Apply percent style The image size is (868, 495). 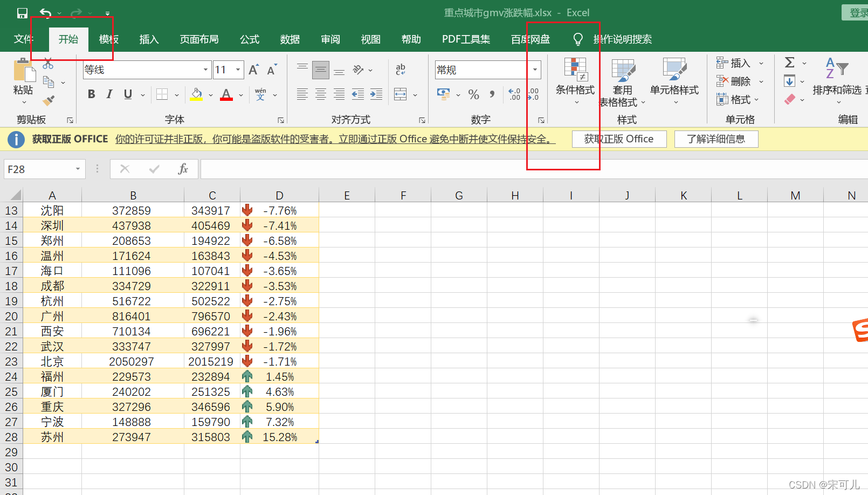pyautogui.click(x=474, y=94)
